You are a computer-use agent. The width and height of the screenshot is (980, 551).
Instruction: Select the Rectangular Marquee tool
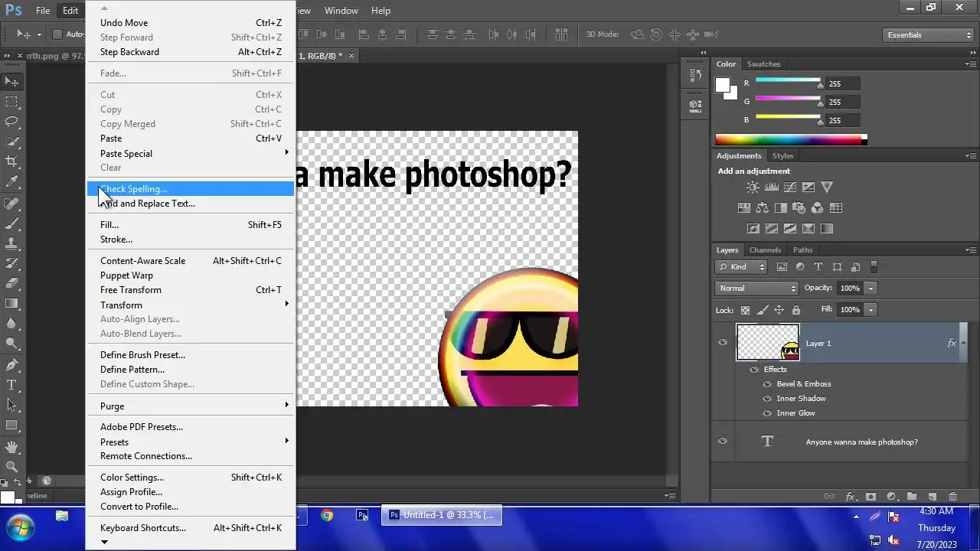[x=11, y=101]
